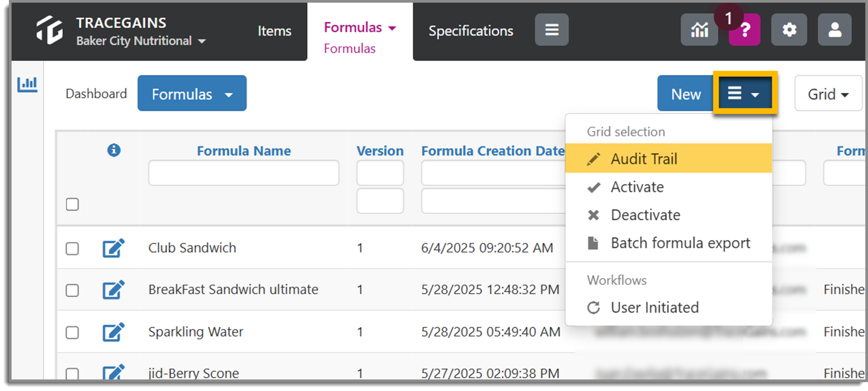The height and width of the screenshot is (391, 868).
Task: Click the sidebar bar chart icon
Action: [27, 84]
